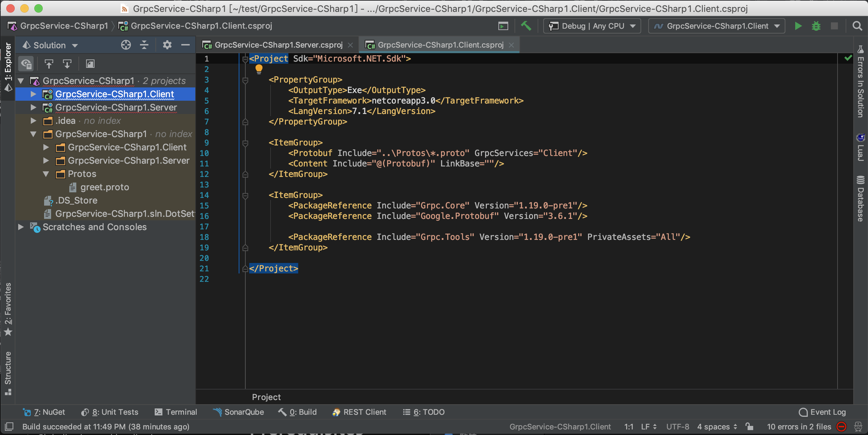Open the SonarQube tool window

(x=239, y=412)
